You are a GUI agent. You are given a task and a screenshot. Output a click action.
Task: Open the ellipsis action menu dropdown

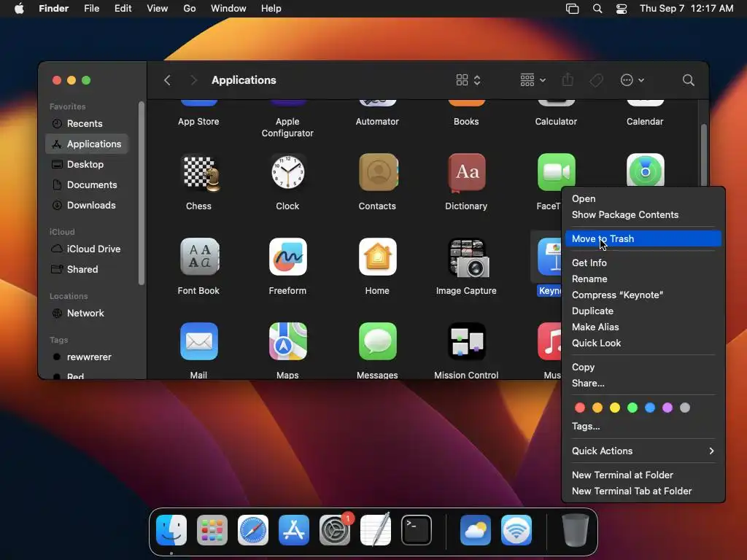click(632, 80)
